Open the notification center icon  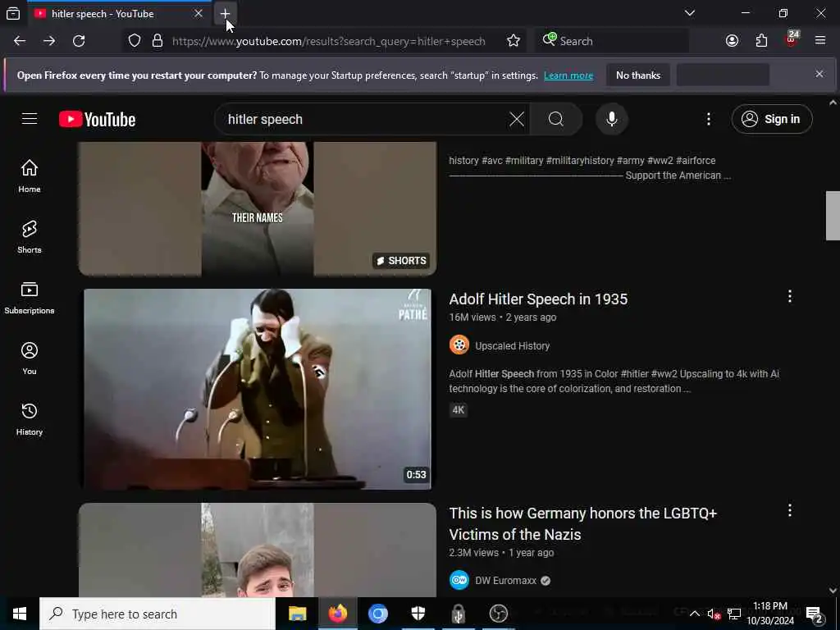815,614
